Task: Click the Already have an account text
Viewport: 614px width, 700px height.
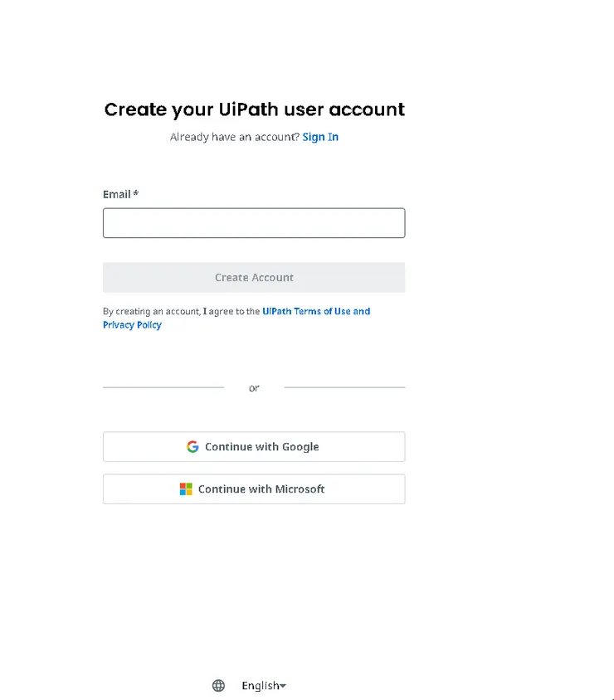Action: pyautogui.click(x=234, y=137)
